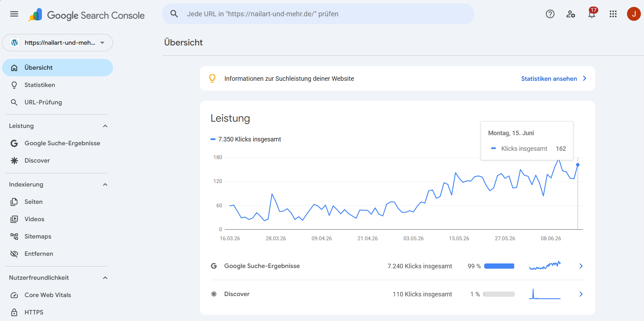The height and width of the screenshot is (321, 644).
Task: Click the URL-Prüfung magnifier icon
Action: (14, 102)
